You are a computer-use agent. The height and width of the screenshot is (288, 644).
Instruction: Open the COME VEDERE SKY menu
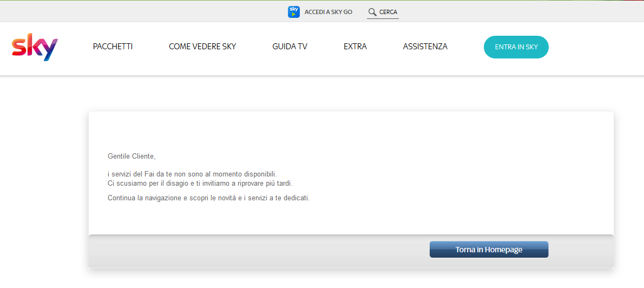coord(202,47)
